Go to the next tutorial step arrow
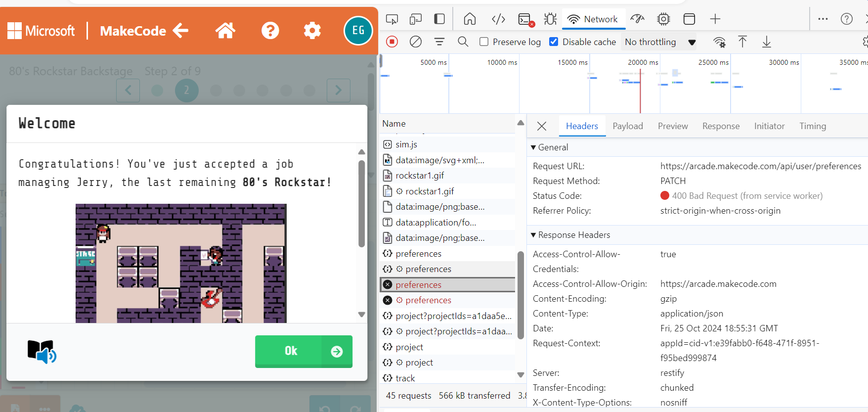This screenshot has height=412, width=868. click(x=339, y=90)
